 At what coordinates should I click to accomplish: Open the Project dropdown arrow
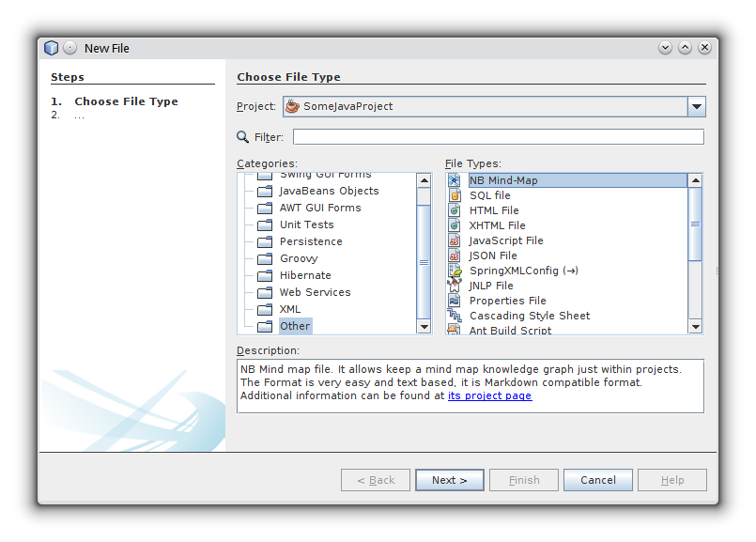(697, 106)
